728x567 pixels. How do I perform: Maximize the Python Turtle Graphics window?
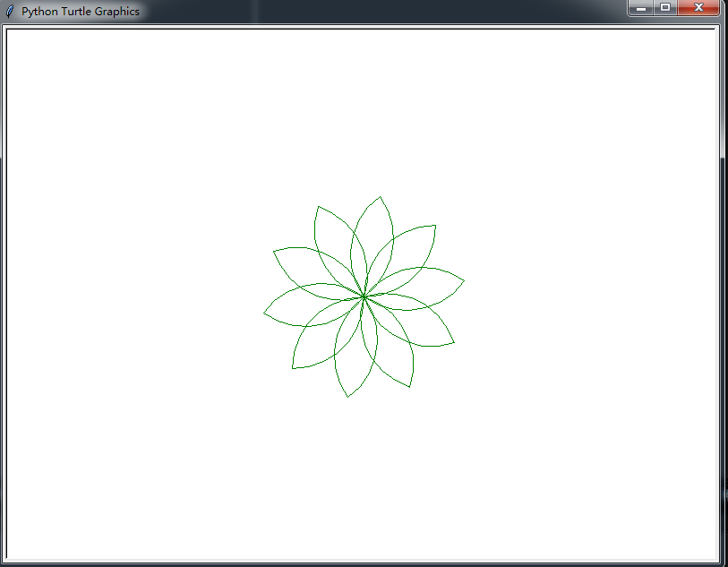(665, 7)
